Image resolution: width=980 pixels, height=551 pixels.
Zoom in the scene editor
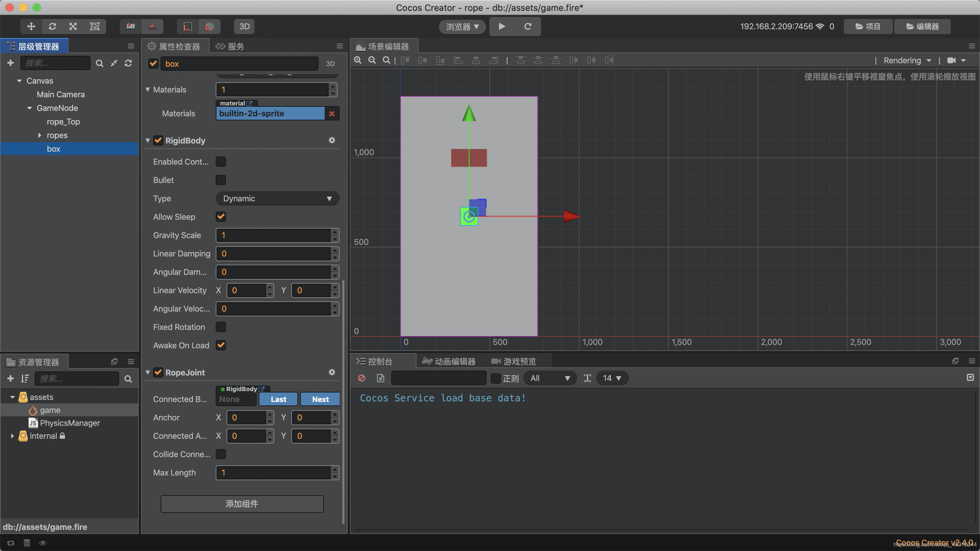pyautogui.click(x=358, y=60)
